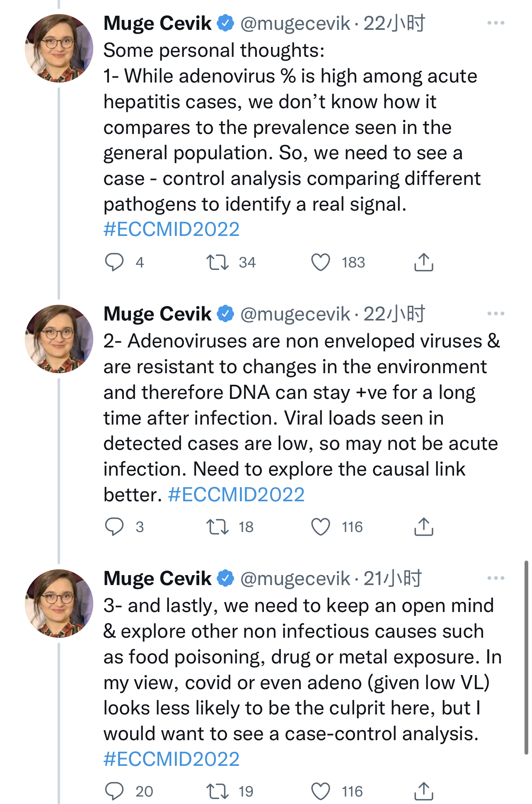Open #ECCMID2022 hashtag in first tweet
Screen dimensions: 532x804
[x=172, y=229]
